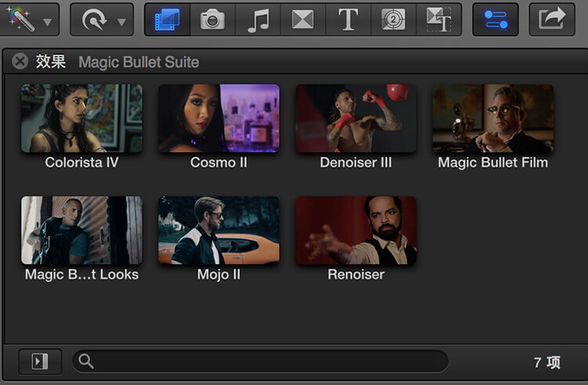Click the Colorista IV name label

pos(82,162)
